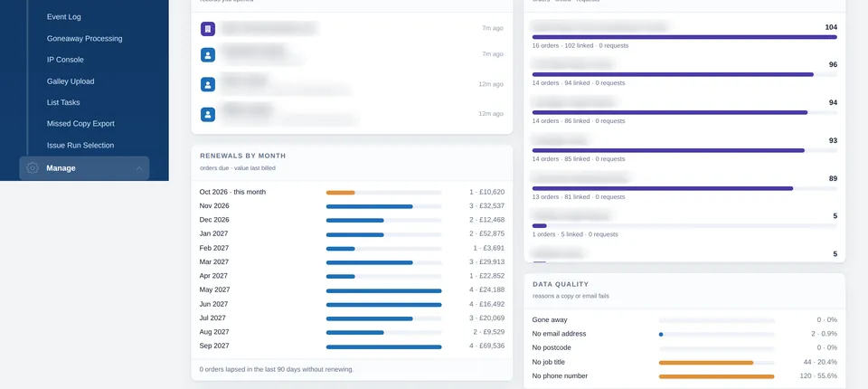The width and height of the screenshot is (868, 389).
Task: Click the No job title orange bar
Action: coord(706,363)
